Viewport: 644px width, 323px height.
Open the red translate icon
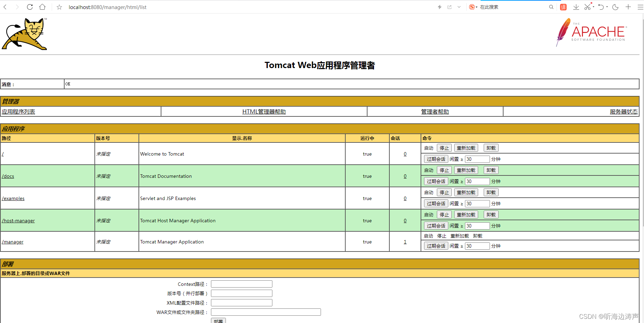[563, 7]
